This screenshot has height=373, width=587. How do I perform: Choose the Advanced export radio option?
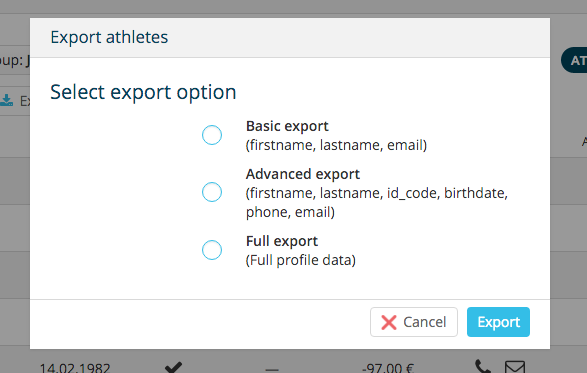212,192
